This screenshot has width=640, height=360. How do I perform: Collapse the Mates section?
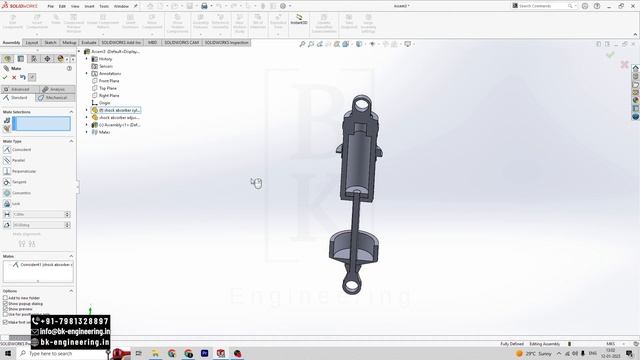[71, 256]
